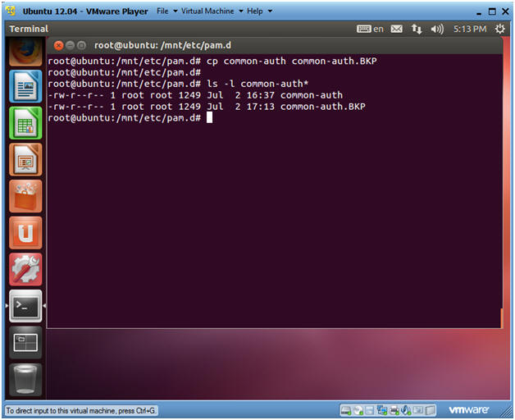This screenshot has width=515, height=420.
Task: Launch LibreOffice Writer from the dock
Action: [x=25, y=86]
